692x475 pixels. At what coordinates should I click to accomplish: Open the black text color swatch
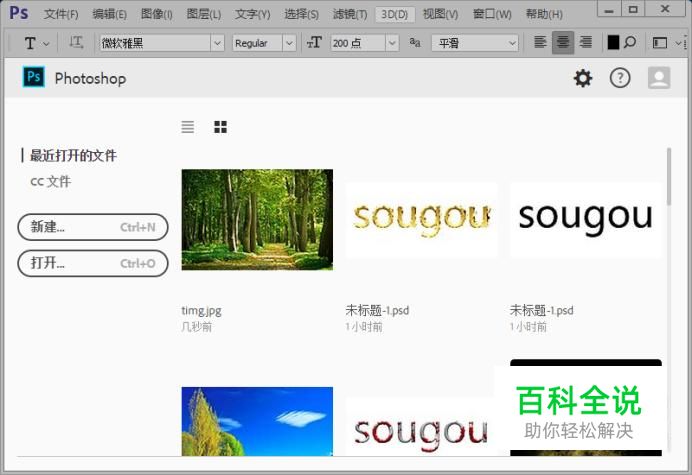(x=613, y=42)
